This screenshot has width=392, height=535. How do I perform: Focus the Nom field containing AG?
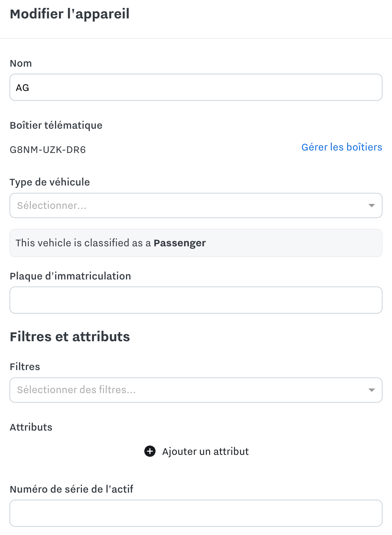196,87
